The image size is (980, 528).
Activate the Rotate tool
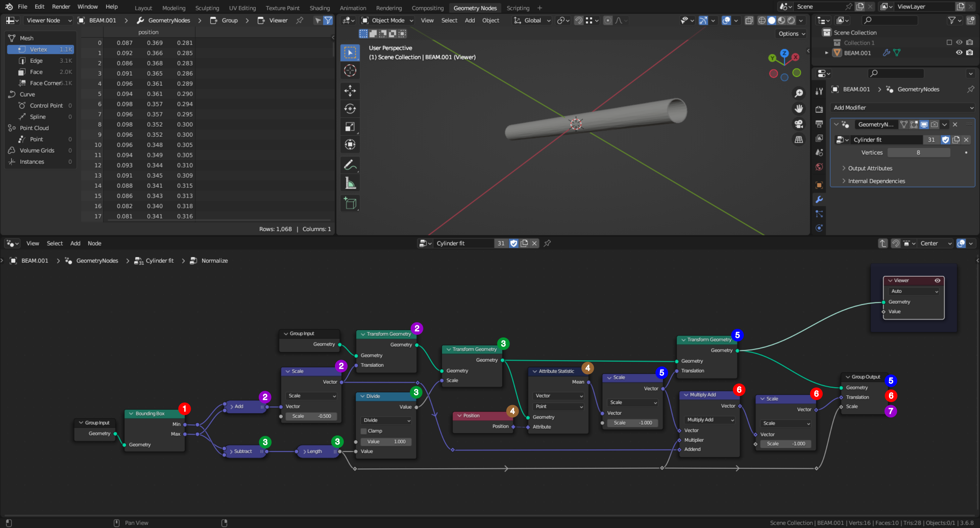pyautogui.click(x=350, y=109)
